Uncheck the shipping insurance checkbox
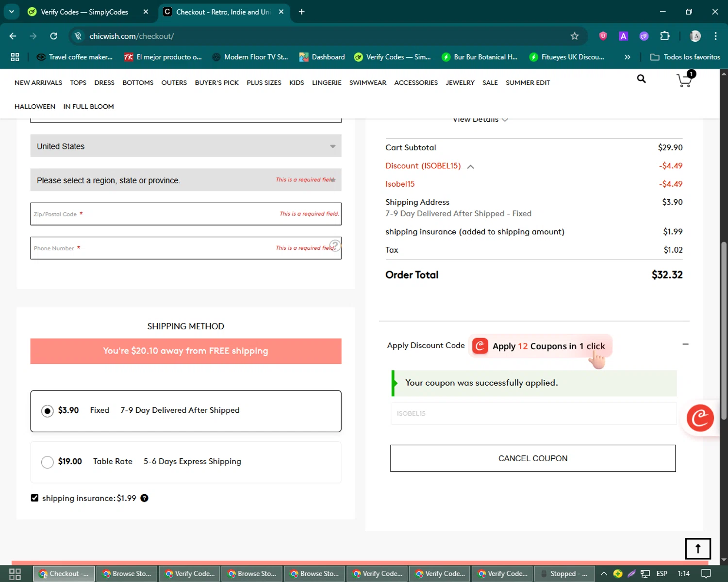Viewport: 728px width, 582px height. coord(34,498)
